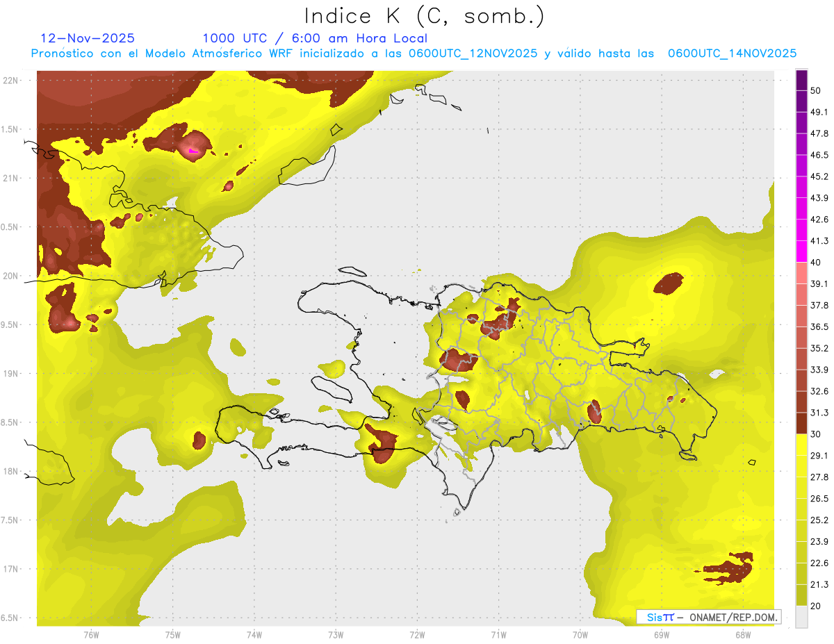This screenshot has width=834, height=644.
Task: Click the "18N" latitude axis label
Action: click(x=12, y=472)
